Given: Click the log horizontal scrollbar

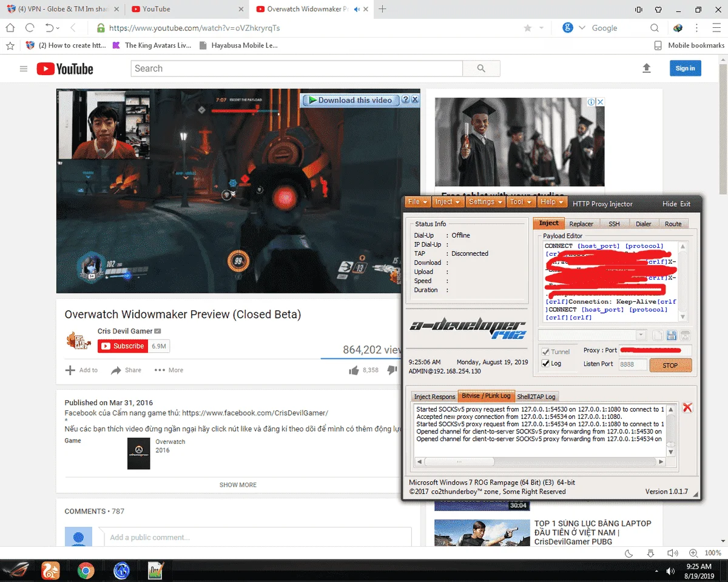Looking at the screenshot, I should 540,463.
